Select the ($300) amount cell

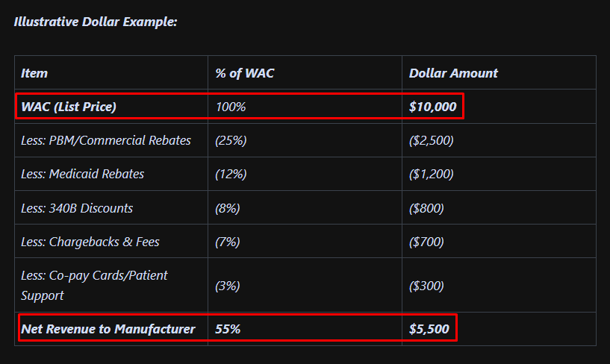(426, 286)
